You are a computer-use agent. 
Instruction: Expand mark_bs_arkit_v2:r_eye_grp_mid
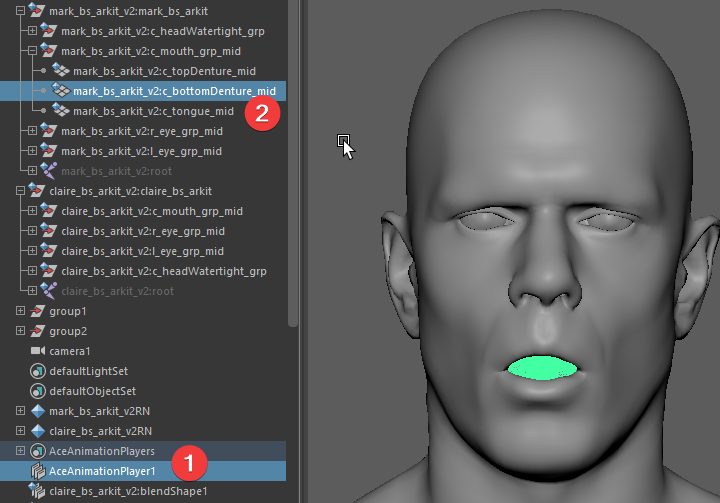point(32,130)
